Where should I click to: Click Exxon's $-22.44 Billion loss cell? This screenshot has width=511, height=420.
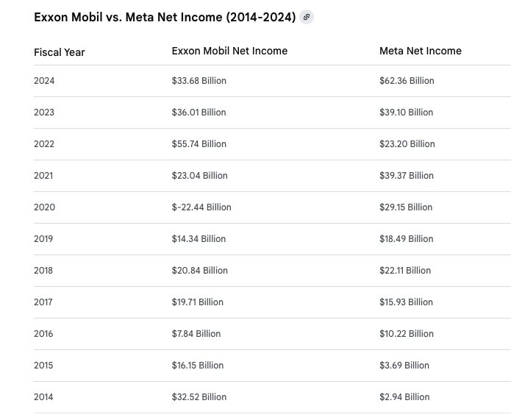coord(201,207)
